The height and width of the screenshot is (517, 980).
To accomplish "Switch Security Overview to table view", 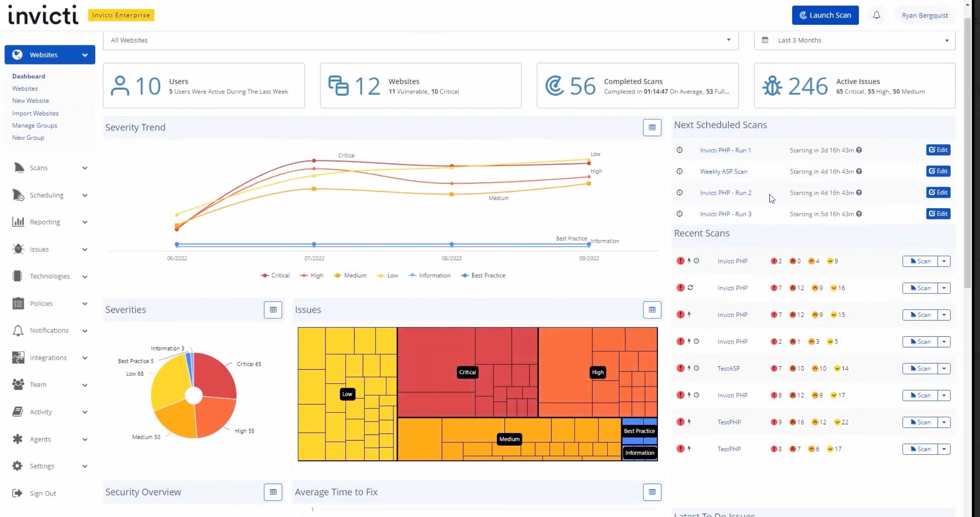I will point(273,492).
